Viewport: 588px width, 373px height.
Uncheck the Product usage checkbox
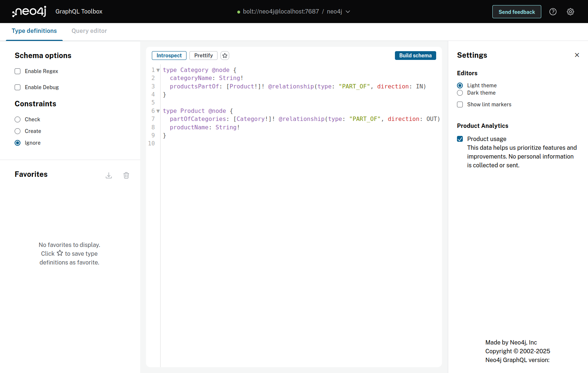pos(460,139)
